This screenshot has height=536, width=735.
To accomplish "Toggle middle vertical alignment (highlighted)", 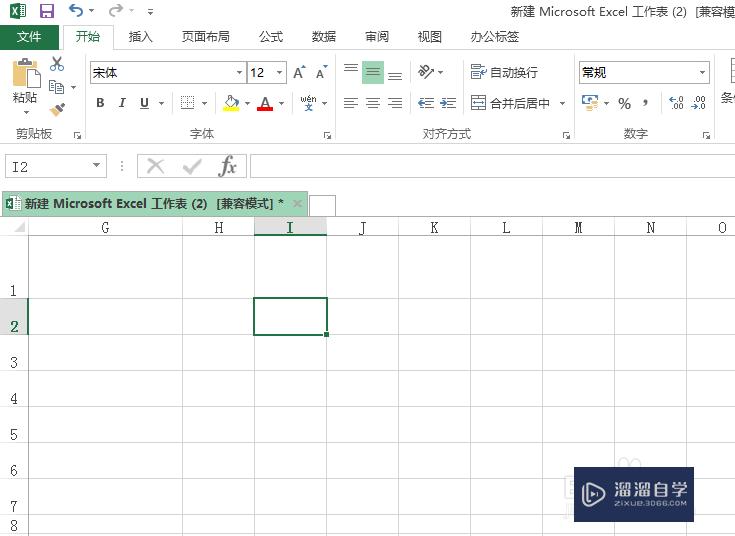I will [373, 72].
